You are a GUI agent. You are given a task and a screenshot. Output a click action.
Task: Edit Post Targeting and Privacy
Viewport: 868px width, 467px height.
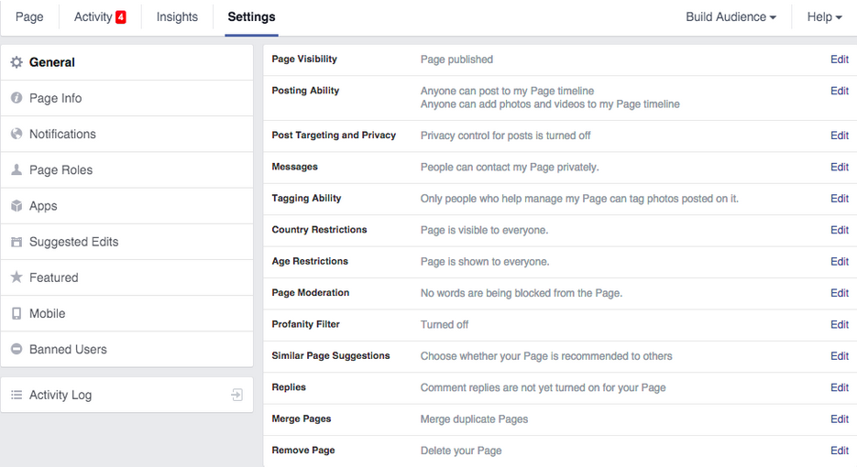pos(840,136)
